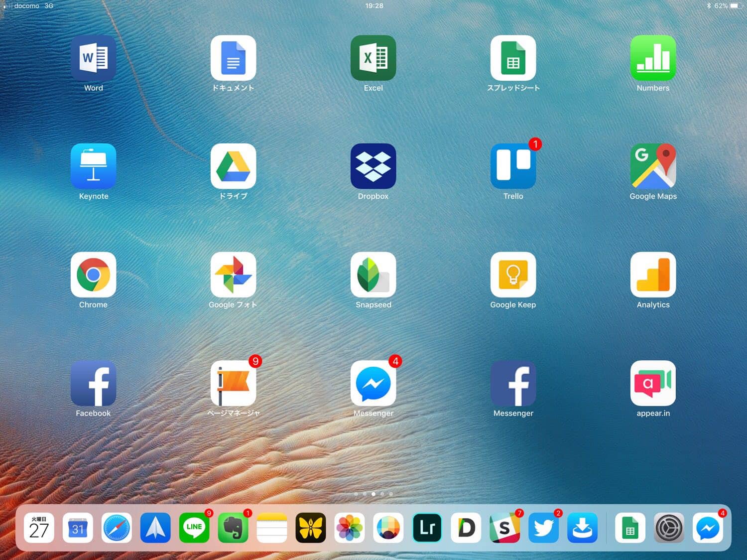Launch the Excel app

(373, 58)
